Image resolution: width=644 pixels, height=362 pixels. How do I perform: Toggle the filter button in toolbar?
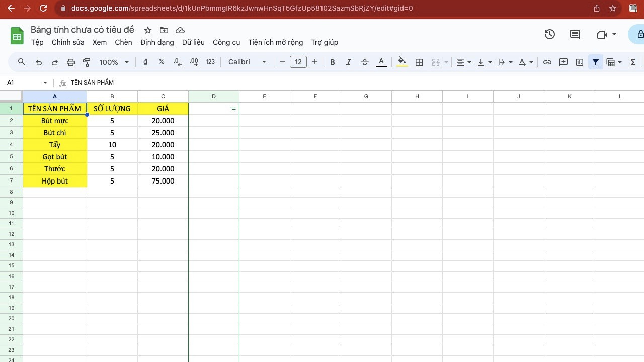[596, 62]
